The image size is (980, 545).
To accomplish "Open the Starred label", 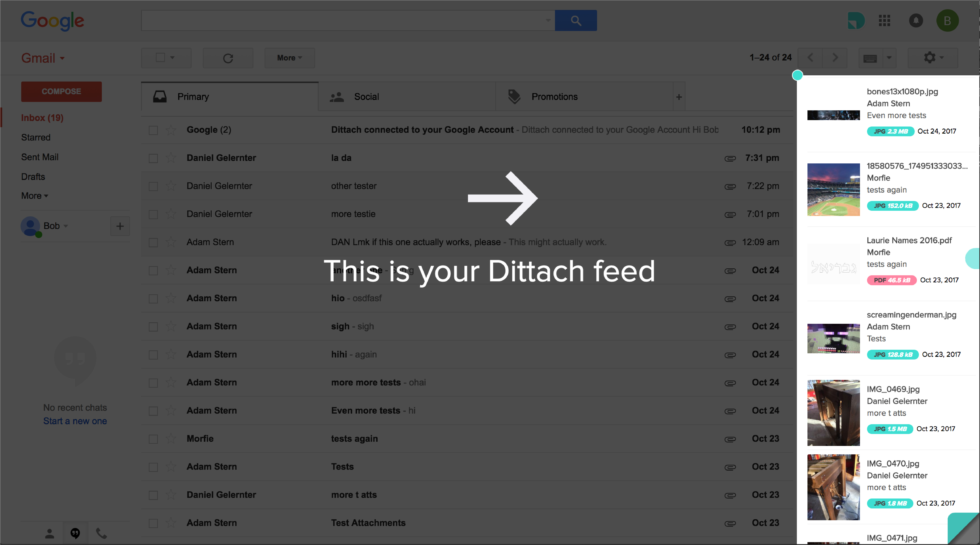I will click(x=36, y=137).
